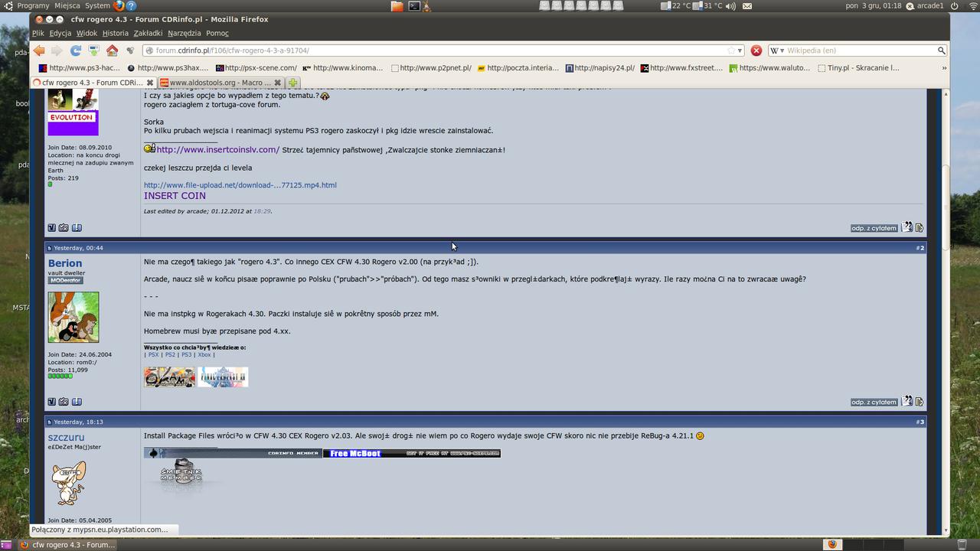Open the Historia menu
Screen dimensions: 980x551
coord(116,33)
